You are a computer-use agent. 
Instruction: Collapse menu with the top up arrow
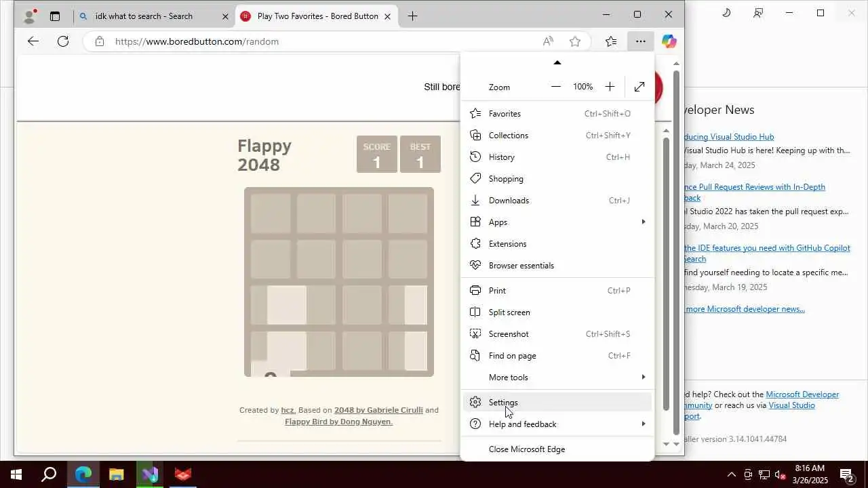pyautogui.click(x=557, y=62)
